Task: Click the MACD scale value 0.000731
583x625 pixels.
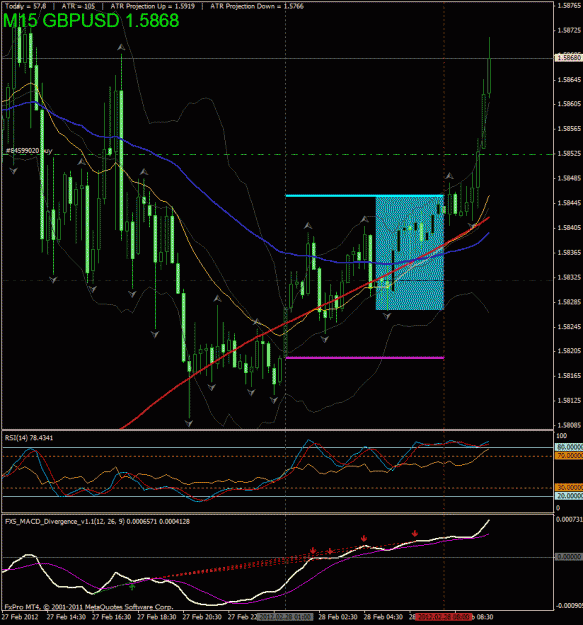Action: [569, 519]
